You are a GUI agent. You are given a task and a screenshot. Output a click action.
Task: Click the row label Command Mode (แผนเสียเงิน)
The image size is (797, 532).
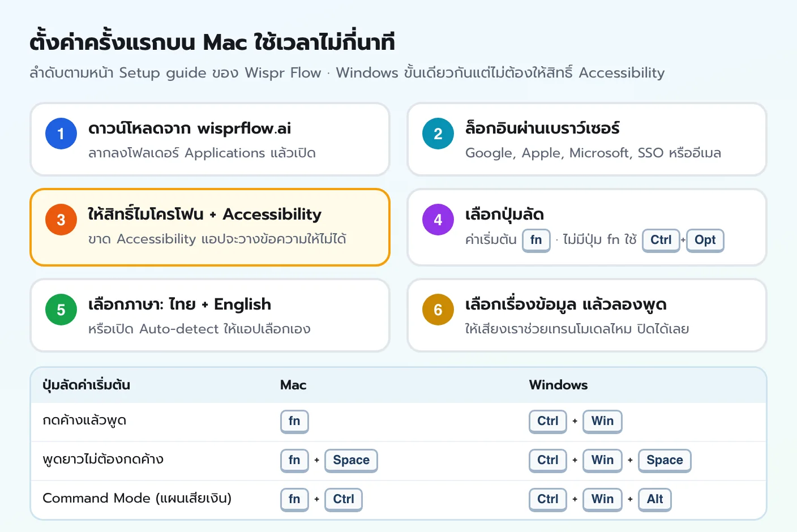click(137, 498)
